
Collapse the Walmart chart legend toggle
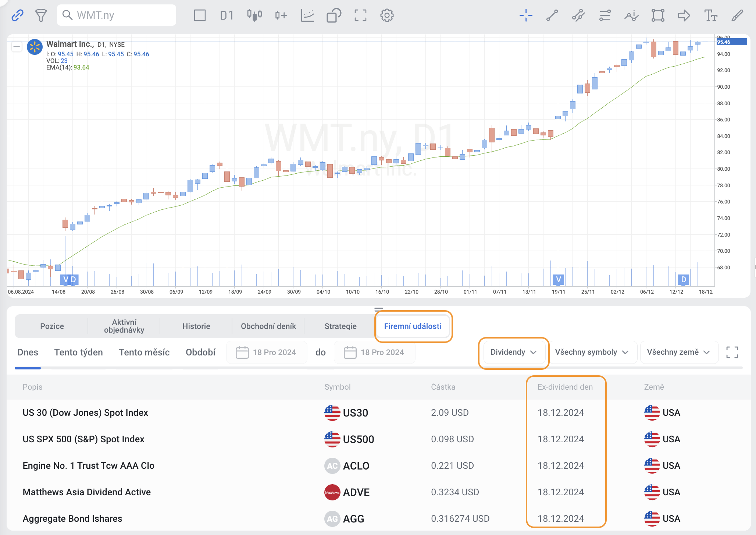(x=17, y=47)
